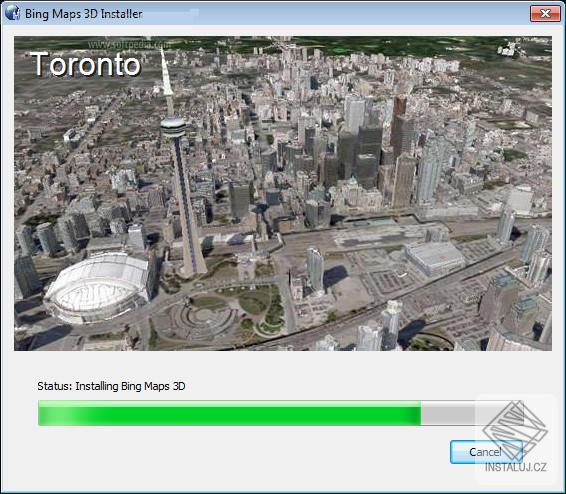This screenshot has width=566, height=494.
Task: Click the Bing Maps globe title bar icon
Action: [x=12, y=13]
